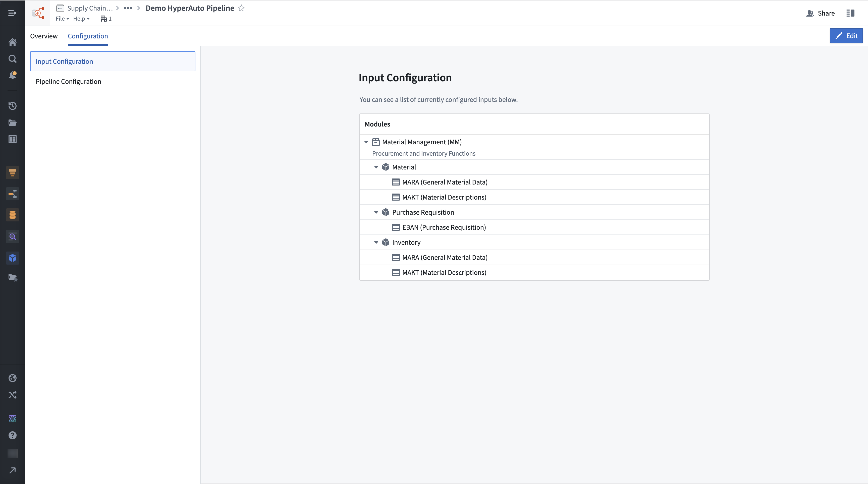Select MAKT row under Material
868x484 pixels.
tap(534, 197)
